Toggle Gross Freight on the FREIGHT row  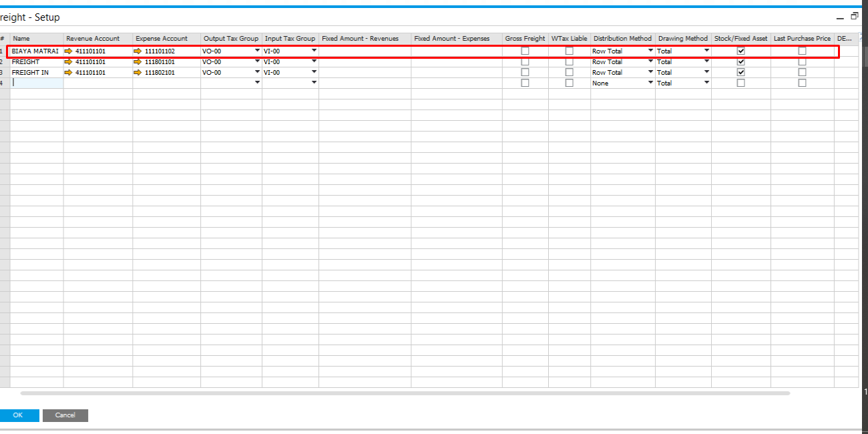tap(525, 61)
